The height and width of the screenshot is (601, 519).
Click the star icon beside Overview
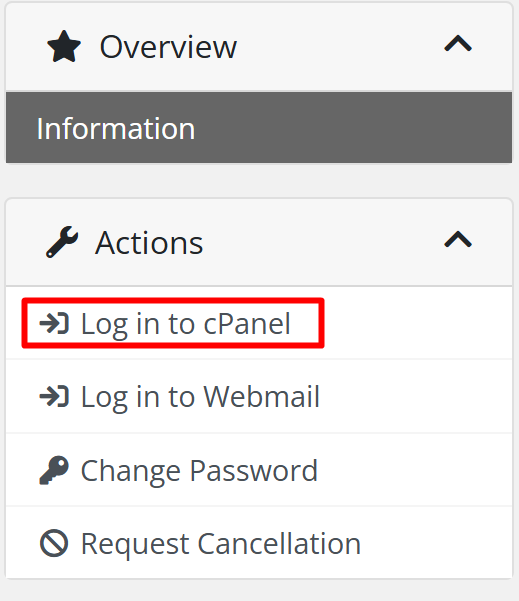pyautogui.click(x=64, y=46)
